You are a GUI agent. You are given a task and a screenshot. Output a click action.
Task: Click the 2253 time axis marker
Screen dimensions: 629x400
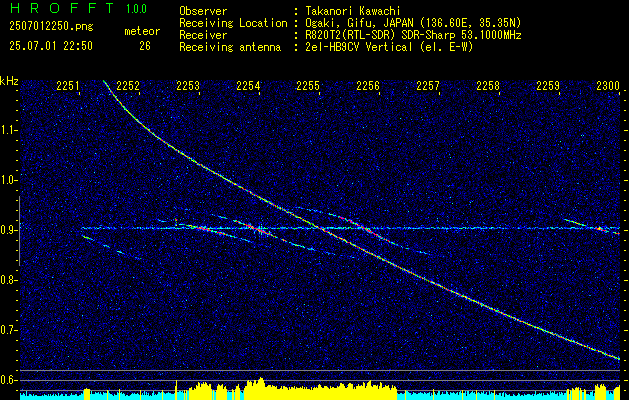[x=188, y=85]
